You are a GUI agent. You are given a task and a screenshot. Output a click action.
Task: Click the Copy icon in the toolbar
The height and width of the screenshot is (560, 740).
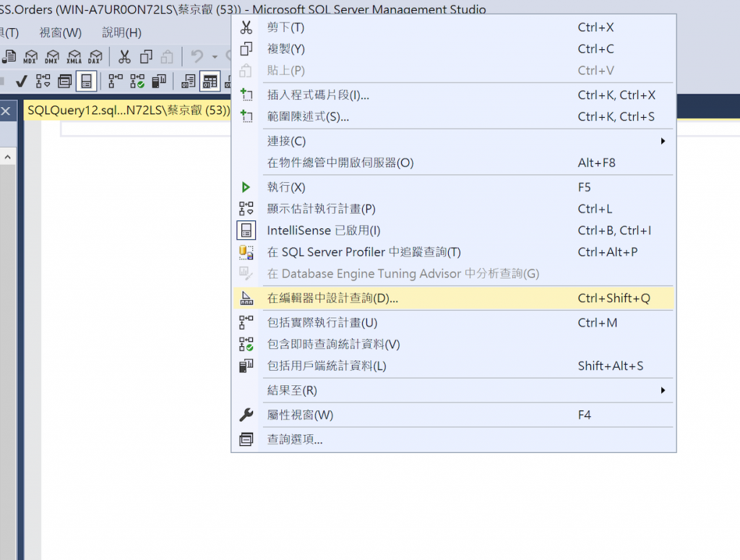(x=146, y=56)
